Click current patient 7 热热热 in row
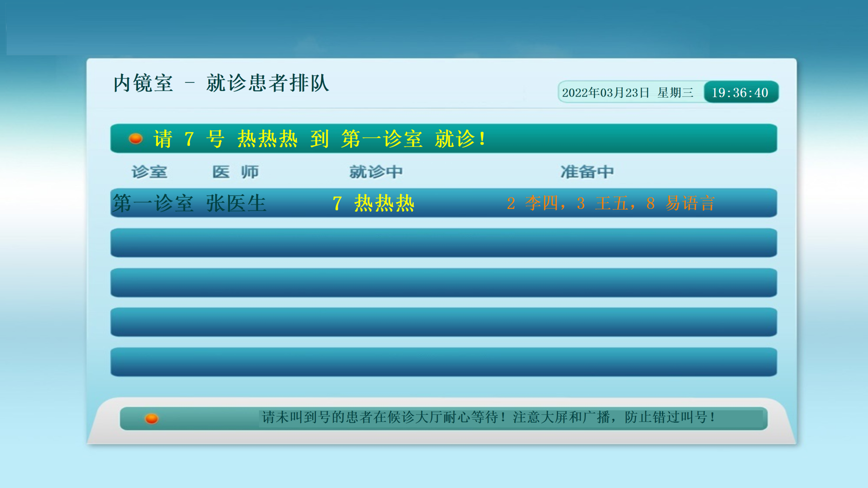This screenshot has width=868, height=488. coord(373,203)
